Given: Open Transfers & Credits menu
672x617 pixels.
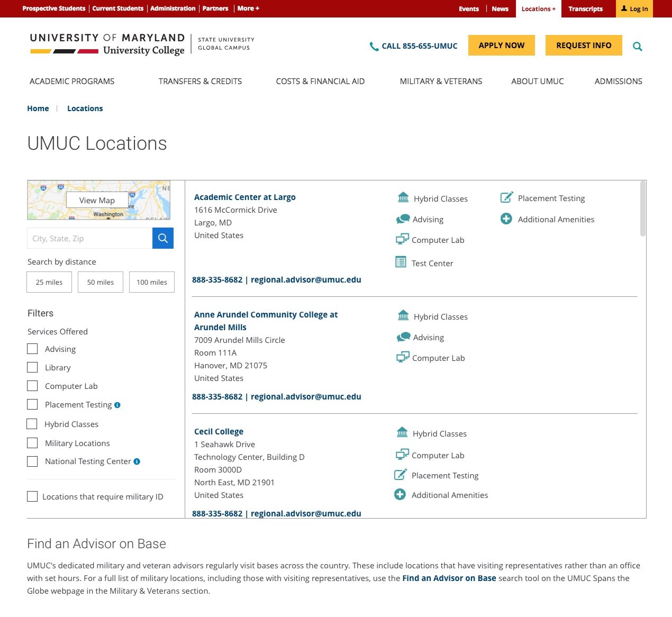Looking at the screenshot, I should pyautogui.click(x=200, y=81).
